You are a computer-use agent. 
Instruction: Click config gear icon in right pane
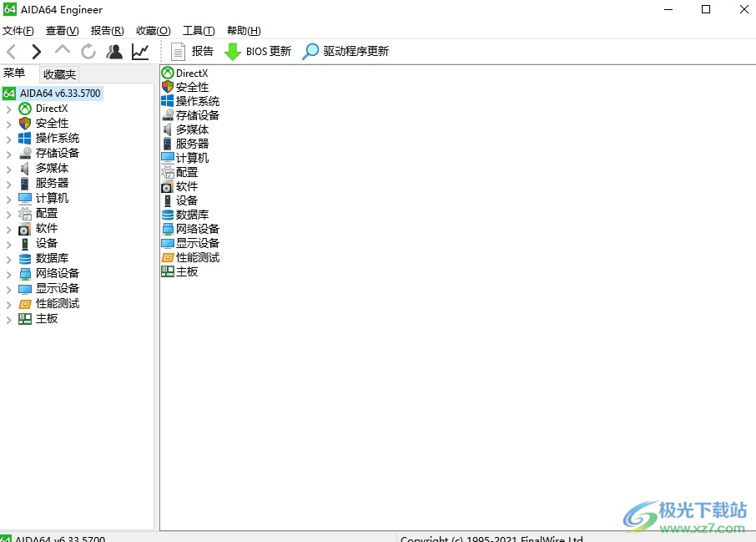[x=168, y=172]
